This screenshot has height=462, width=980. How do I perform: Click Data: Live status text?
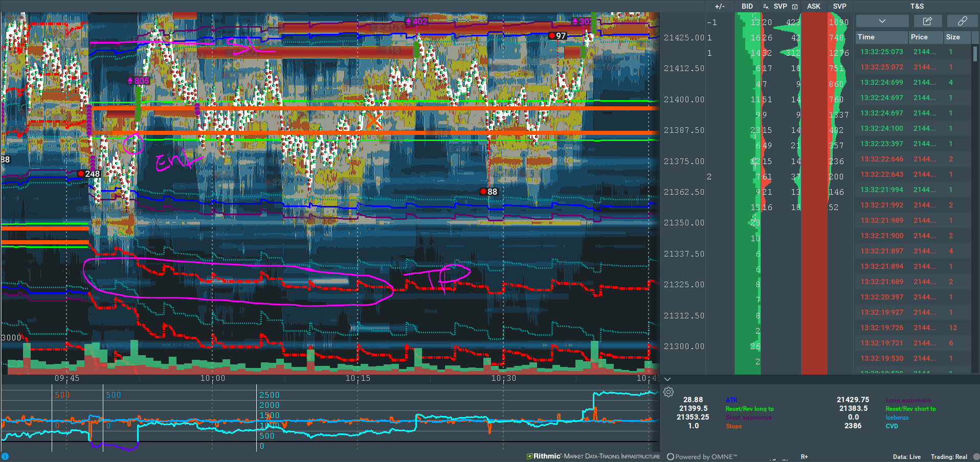[907, 457]
